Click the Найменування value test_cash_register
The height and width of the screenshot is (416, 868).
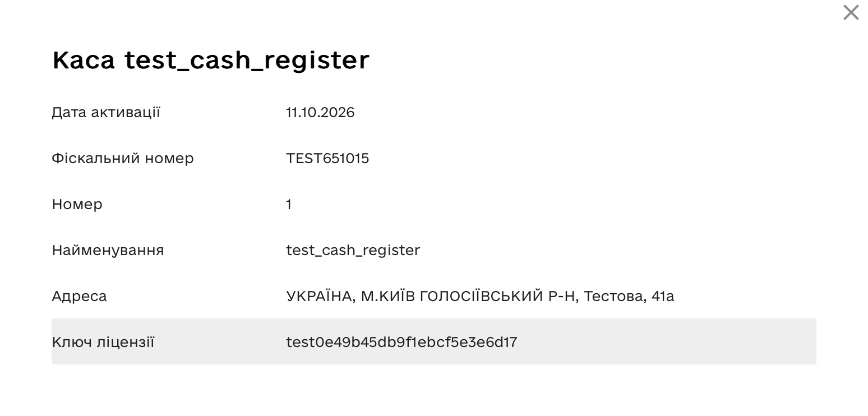[x=353, y=250]
